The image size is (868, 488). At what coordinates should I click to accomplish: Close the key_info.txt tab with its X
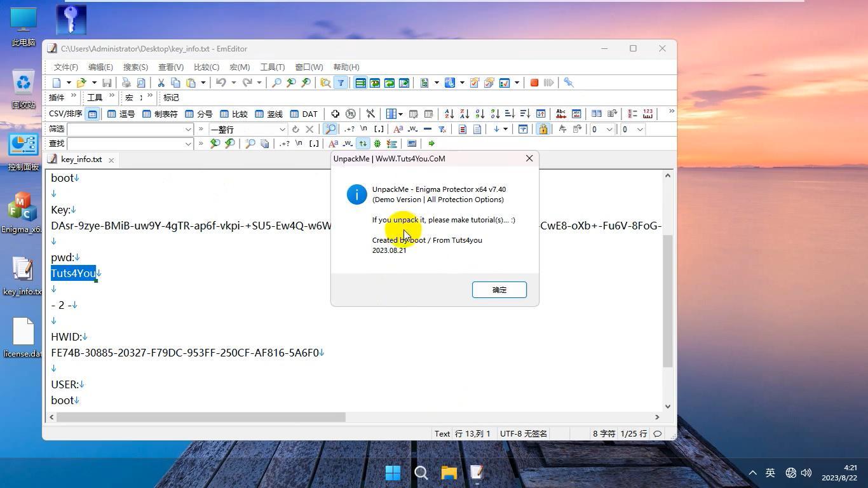111,160
